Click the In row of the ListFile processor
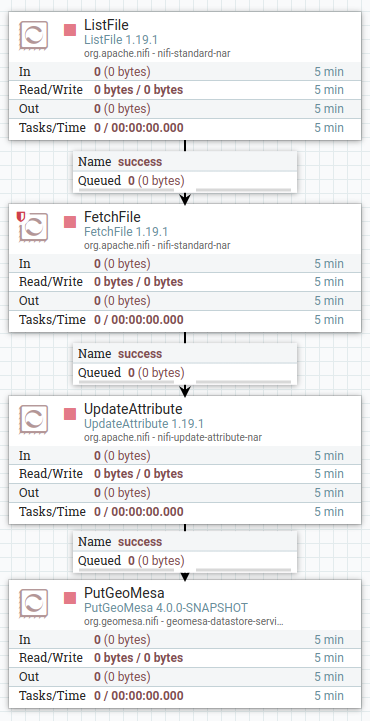The width and height of the screenshot is (370, 721). pyautogui.click(x=185, y=72)
